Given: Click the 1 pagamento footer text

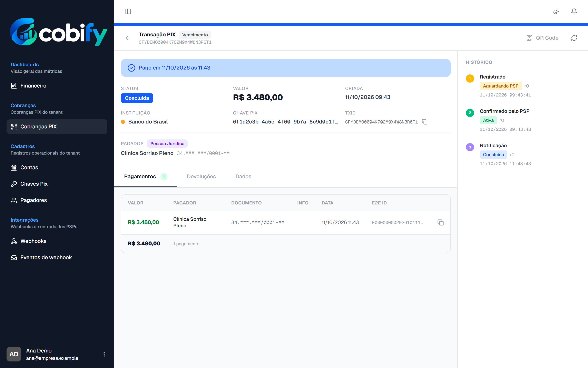Looking at the screenshot, I should pos(186,244).
